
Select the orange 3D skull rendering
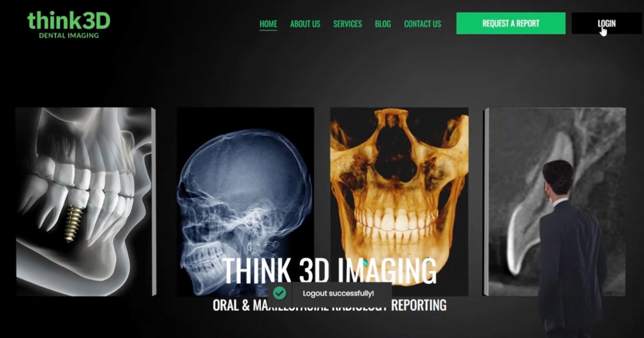(399, 201)
